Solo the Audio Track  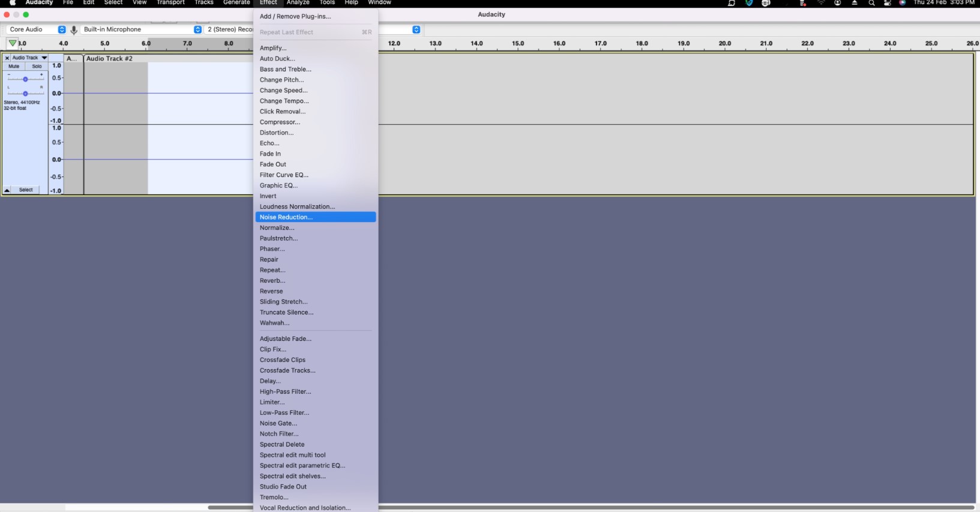37,67
